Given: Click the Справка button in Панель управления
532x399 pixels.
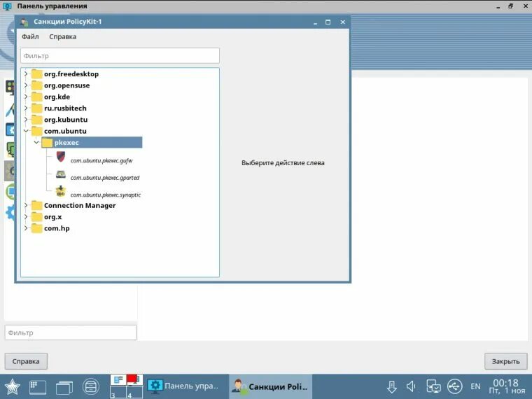Looking at the screenshot, I should pyautogui.click(x=26, y=361).
